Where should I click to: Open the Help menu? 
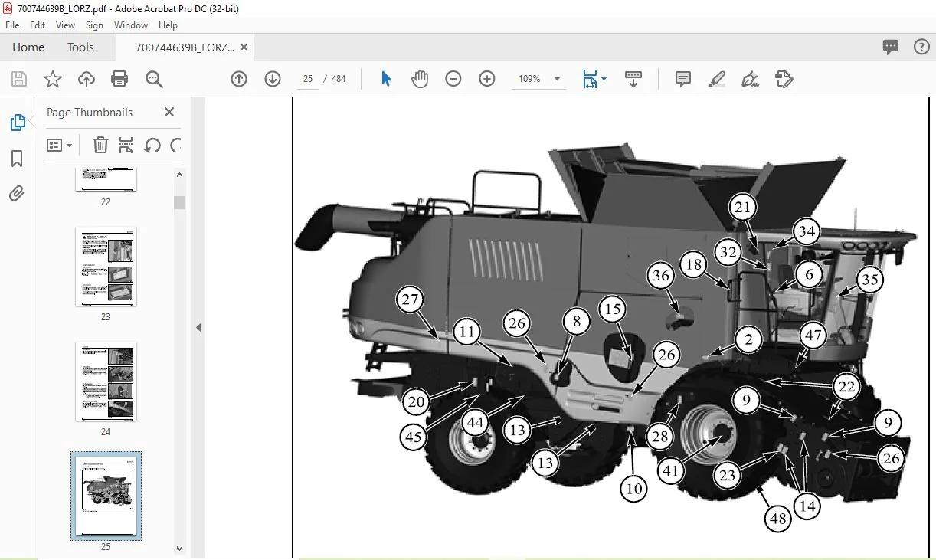point(168,25)
